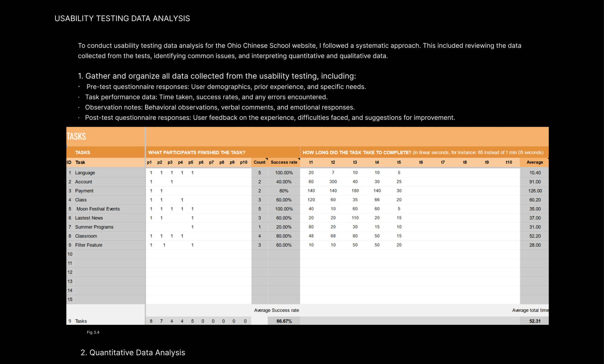
Task: Click the p1 column header
Action: [x=150, y=162]
